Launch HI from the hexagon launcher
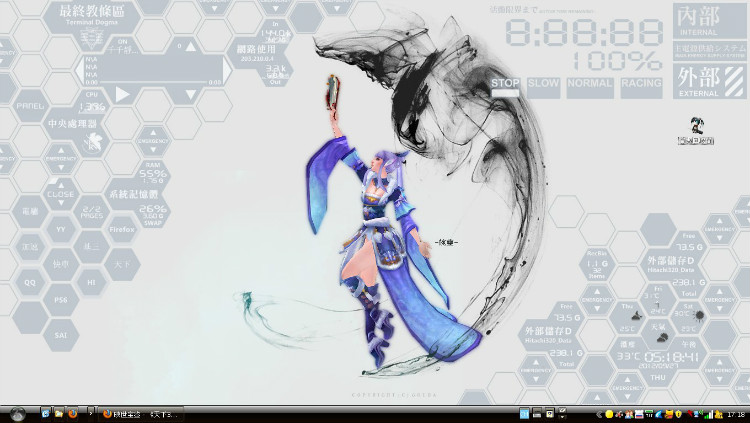The image size is (750, 423). [x=91, y=282]
